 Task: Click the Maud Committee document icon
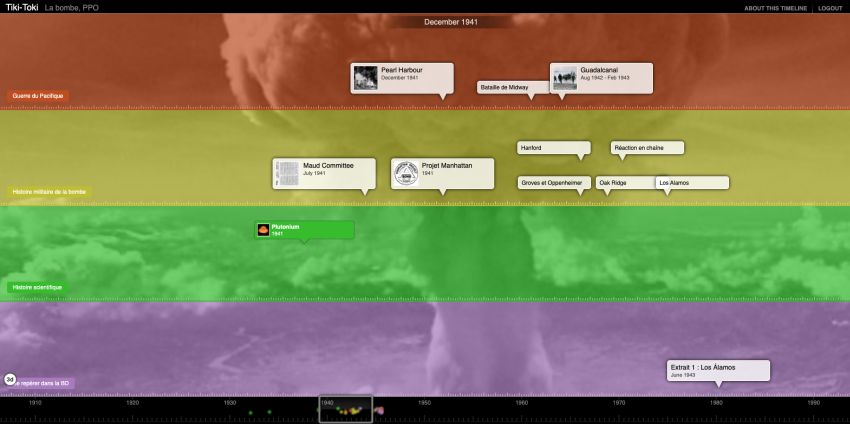(x=288, y=173)
